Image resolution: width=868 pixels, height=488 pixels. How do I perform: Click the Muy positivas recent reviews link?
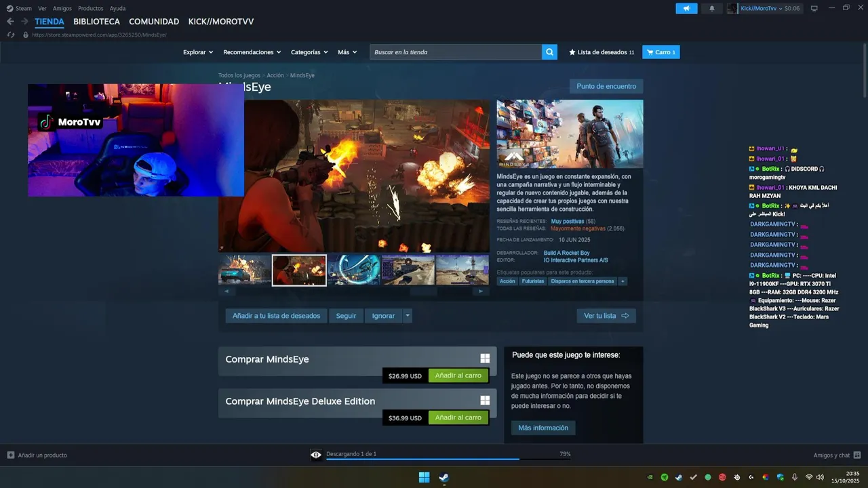tap(568, 222)
